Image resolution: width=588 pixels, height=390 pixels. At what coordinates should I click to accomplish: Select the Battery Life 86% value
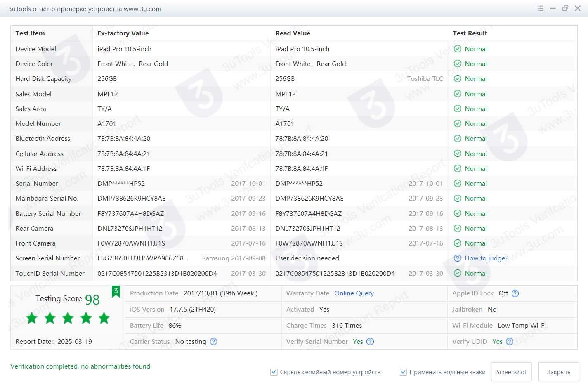point(175,325)
